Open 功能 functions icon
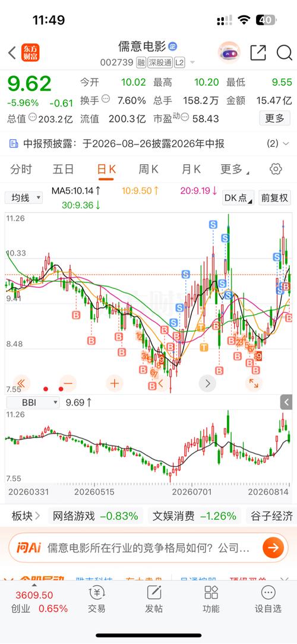This screenshot has height=644, width=297. (x=211, y=599)
